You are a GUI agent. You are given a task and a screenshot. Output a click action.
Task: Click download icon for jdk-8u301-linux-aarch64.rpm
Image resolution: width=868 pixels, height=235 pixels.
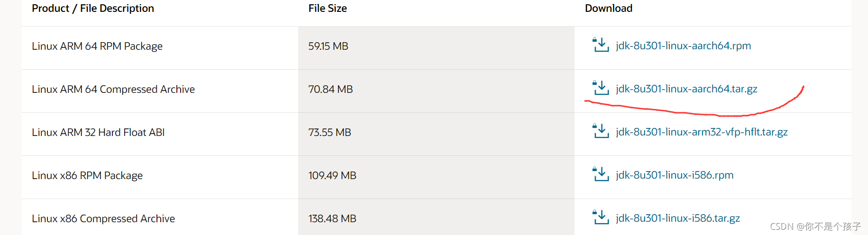[x=601, y=45]
